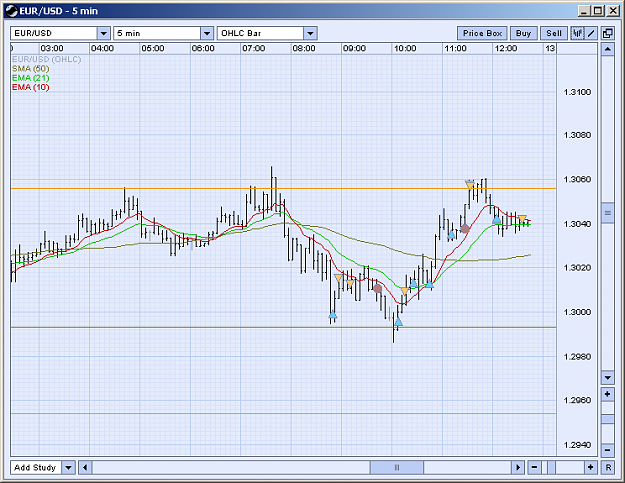Click the olive horizontal line below 1.3000
Image resolution: width=625 pixels, height=483 pixels.
(283, 328)
